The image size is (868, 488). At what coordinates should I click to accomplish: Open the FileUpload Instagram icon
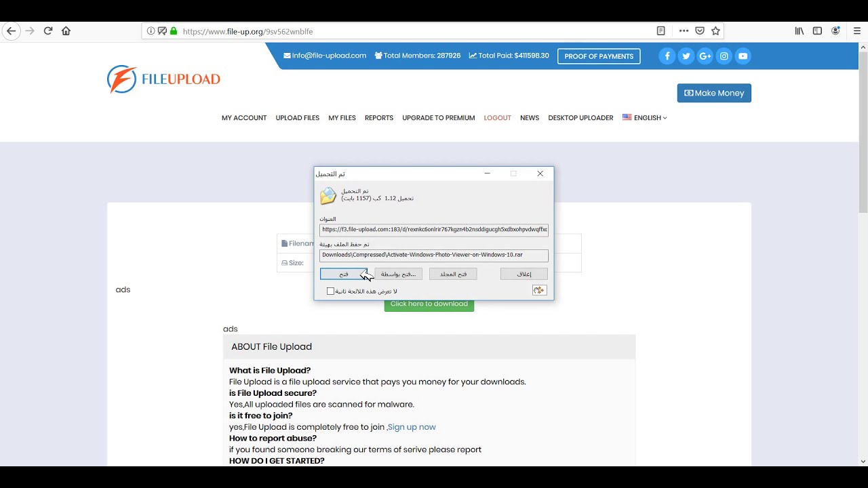point(724,56)
